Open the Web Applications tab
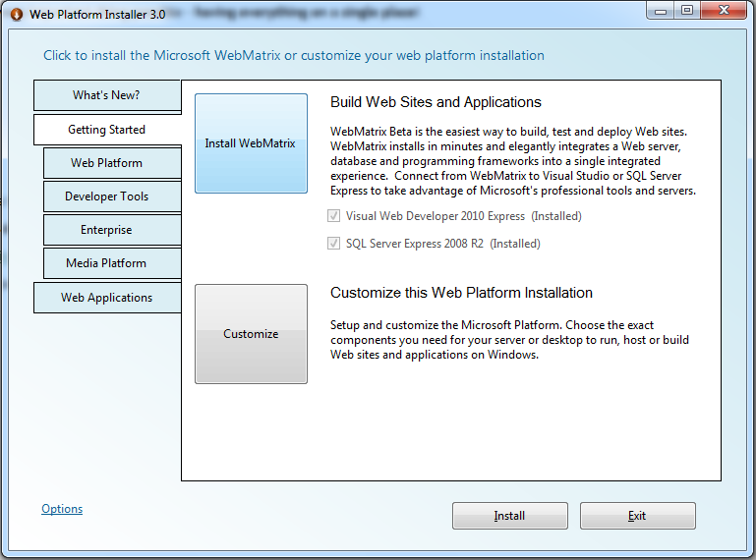 [x=107, y=298]
